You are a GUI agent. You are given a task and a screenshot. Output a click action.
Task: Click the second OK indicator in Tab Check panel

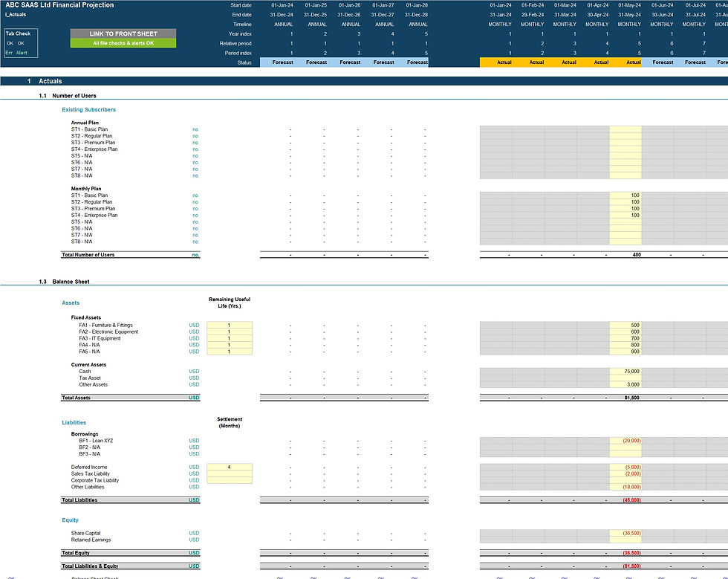[x=20, y=43]
